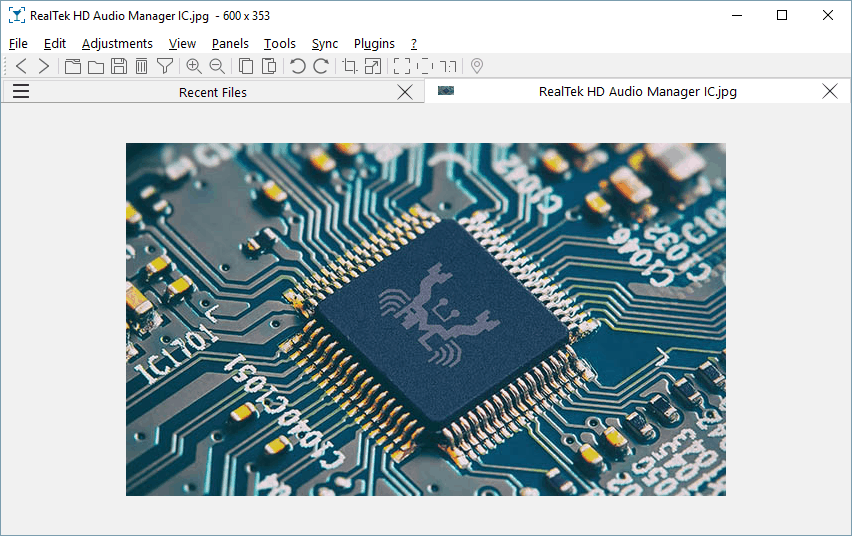This screenshot has width=852, height=536.
Task: Select RealTek HD Audio Manager IC.jpg tab
Action: coord(637,91)
